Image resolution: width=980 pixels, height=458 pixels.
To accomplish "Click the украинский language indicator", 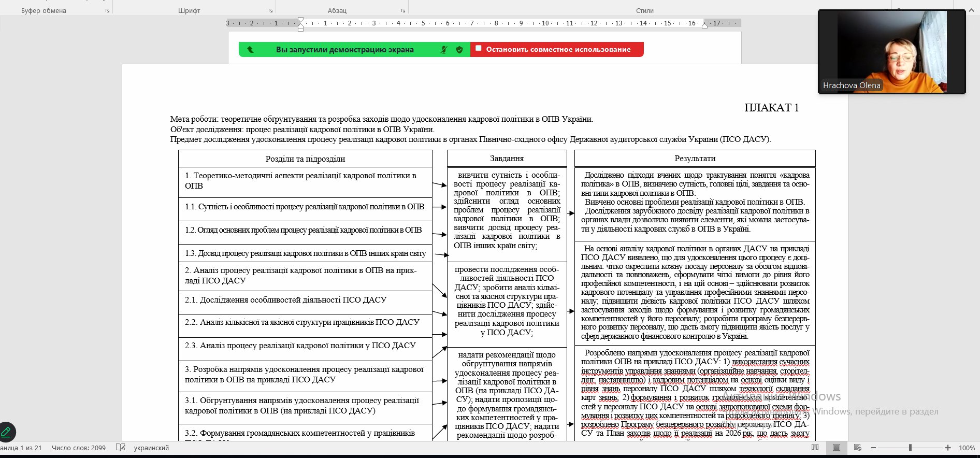I will click(151, 448).
